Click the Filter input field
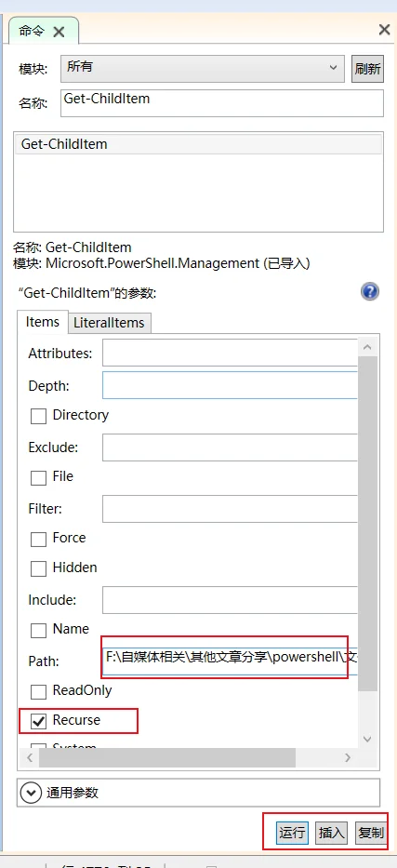The width and height of the screenshot is (397, 868). pyautogui.click(x=230, y=509)
